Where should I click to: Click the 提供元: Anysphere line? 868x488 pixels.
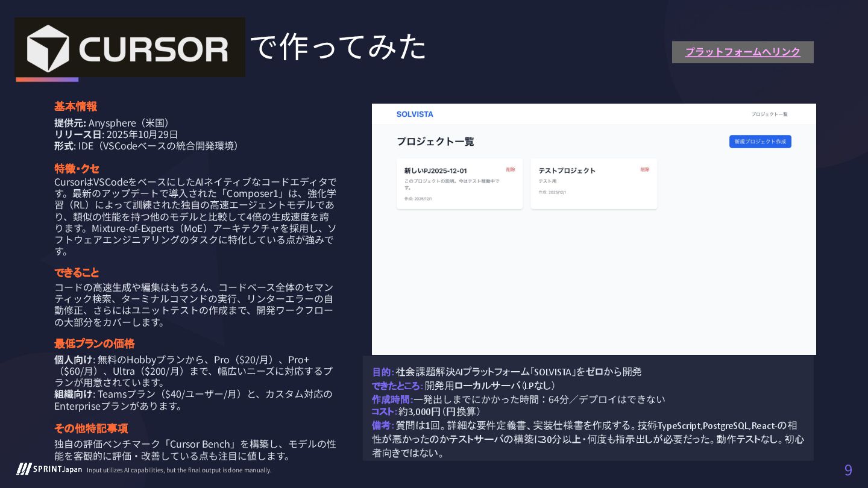click(x=114, y=123)
